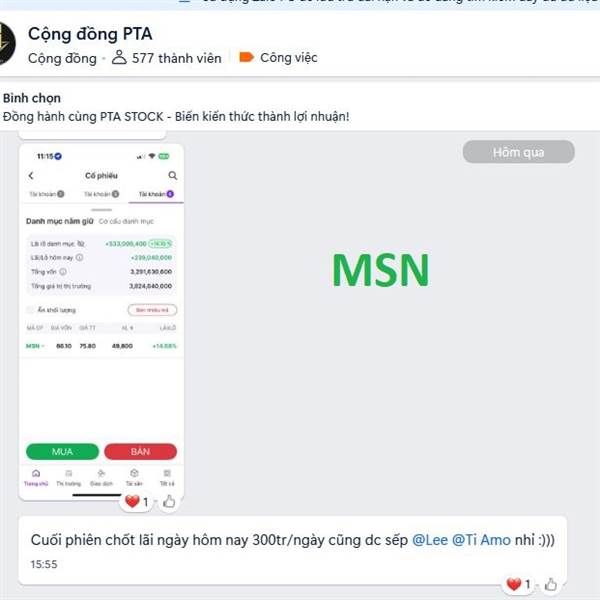The height and width of the screenshot is (600, 600).
Task: Click the Hôm qua date pill
Action: [x=518, y=152]
